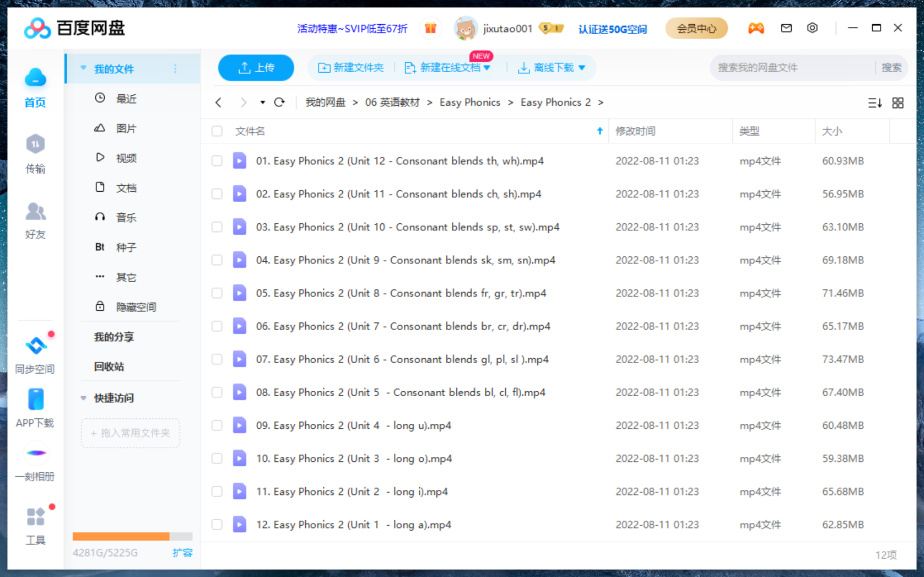Image resolution: width=924 pixels, height=577 pixels.
Task: Open the mail messages icon
Action: [x=786, y=28]
